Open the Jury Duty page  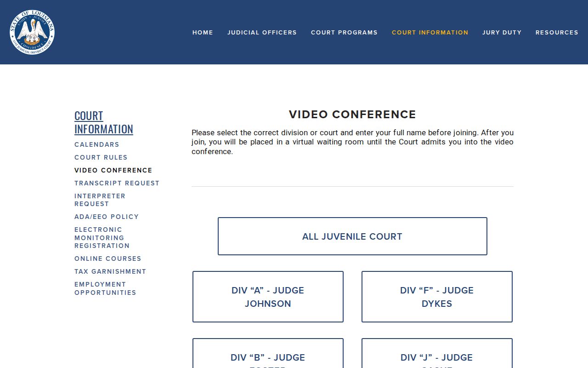[502, 33]
